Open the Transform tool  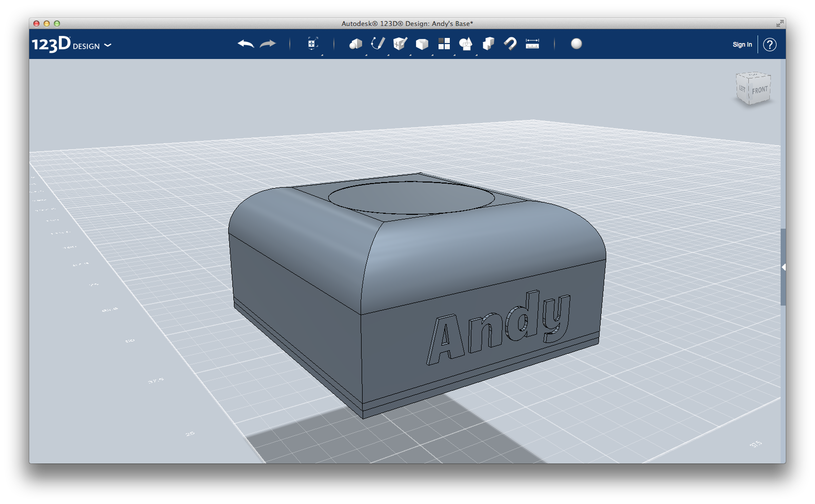pos(312,44)
